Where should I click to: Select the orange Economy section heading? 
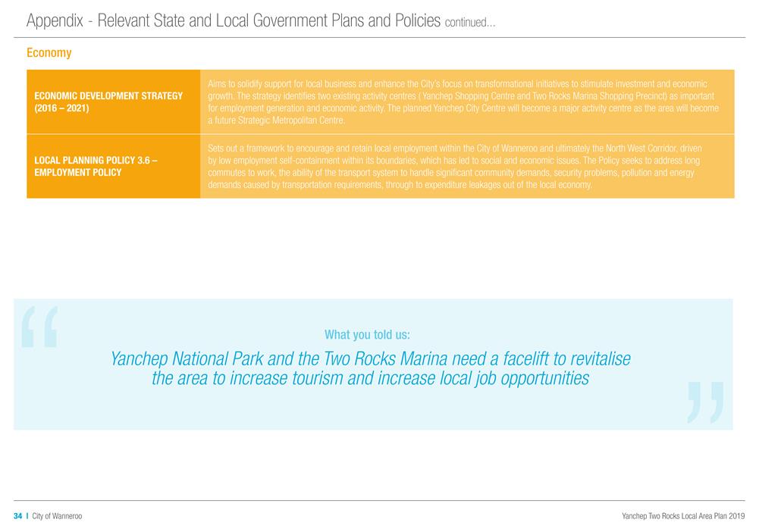coord(49,53)
